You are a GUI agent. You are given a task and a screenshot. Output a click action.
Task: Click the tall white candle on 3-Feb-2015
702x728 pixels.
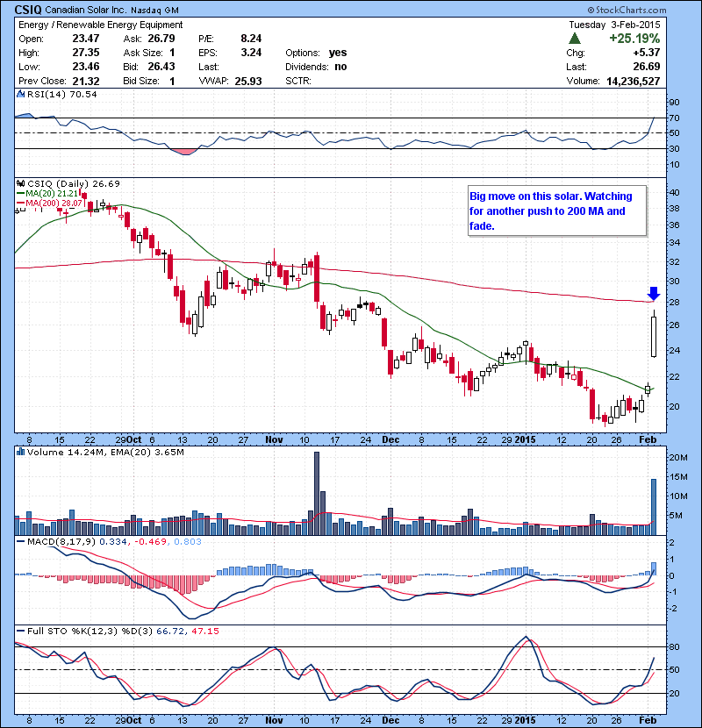point(654,337)
